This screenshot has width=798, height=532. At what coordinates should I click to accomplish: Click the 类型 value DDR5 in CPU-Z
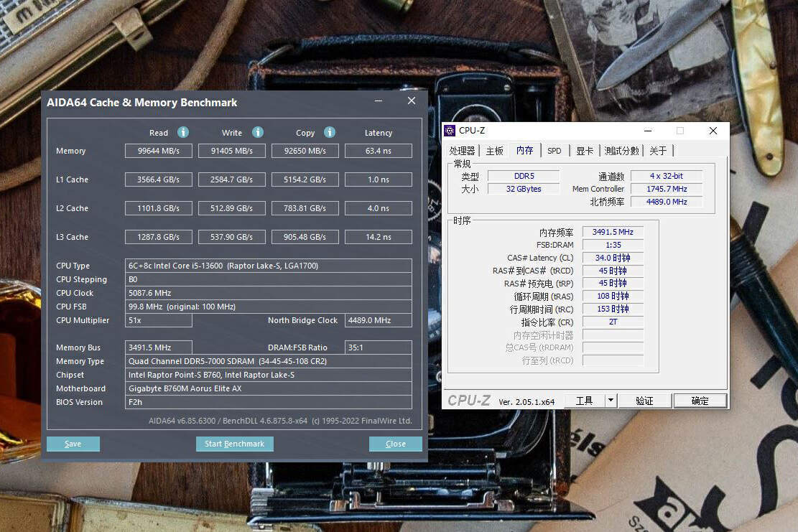[524, 176]
